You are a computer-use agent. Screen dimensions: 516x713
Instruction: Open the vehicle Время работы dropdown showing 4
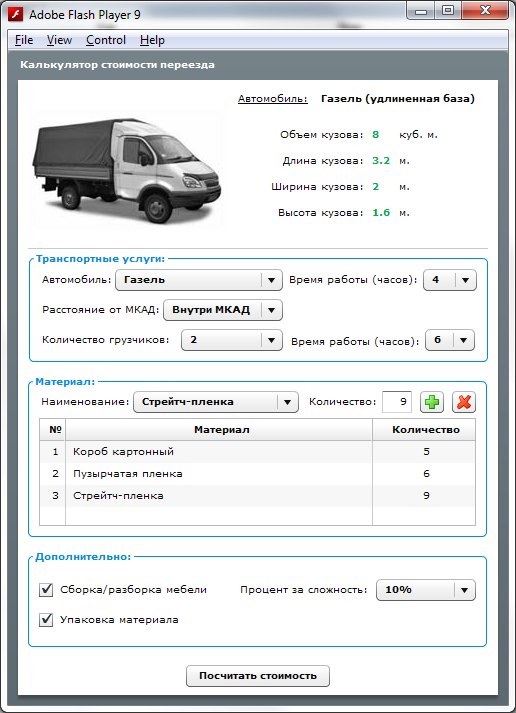[x=450, y=280]
